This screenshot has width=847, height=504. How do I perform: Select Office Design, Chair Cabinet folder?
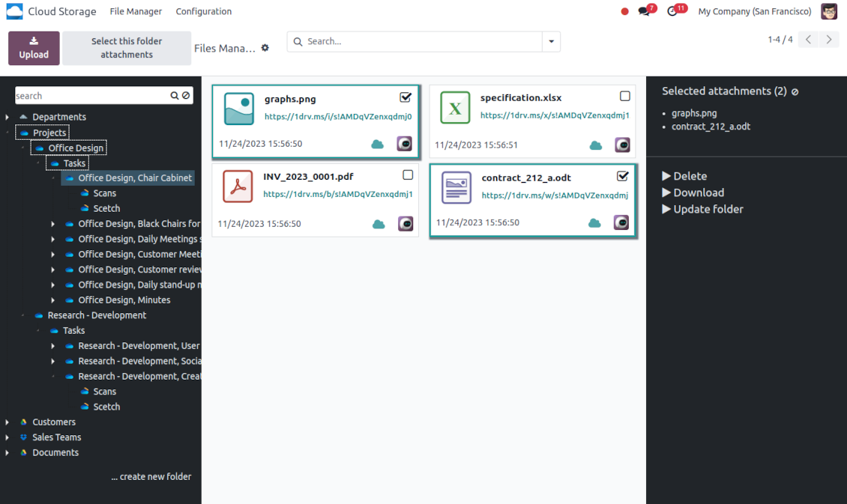tap(134, 178)
